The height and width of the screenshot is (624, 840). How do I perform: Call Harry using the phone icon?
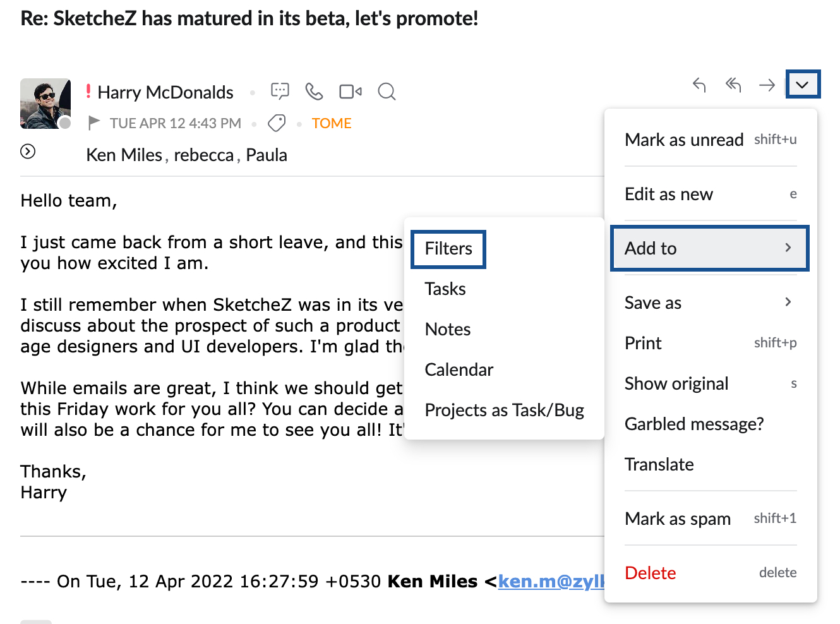(x=314, y=92)
